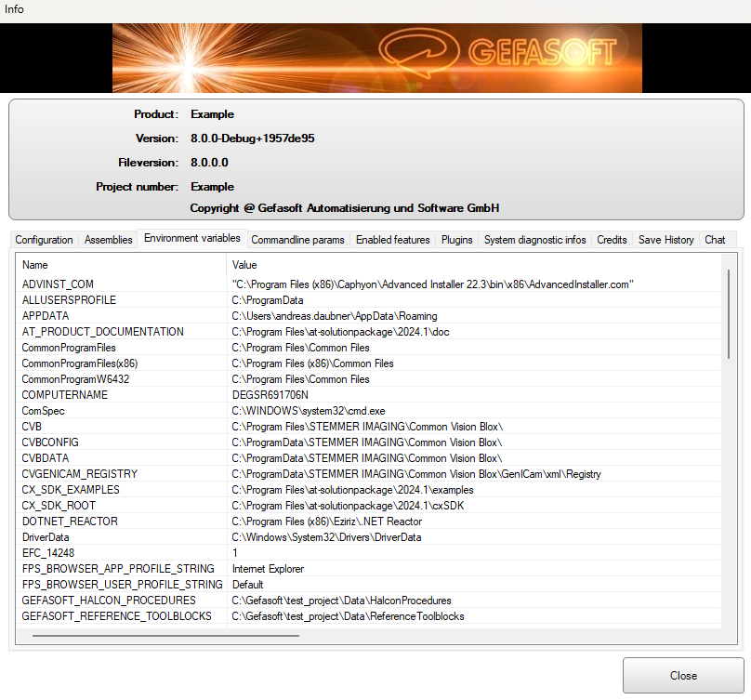Switch to the Configuration tab

tap(44, 240)
